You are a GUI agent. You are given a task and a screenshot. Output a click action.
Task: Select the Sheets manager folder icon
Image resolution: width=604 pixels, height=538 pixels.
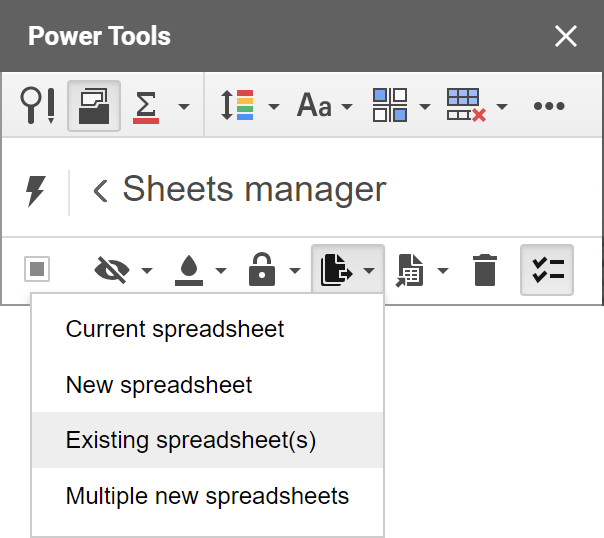pos(94,106)
